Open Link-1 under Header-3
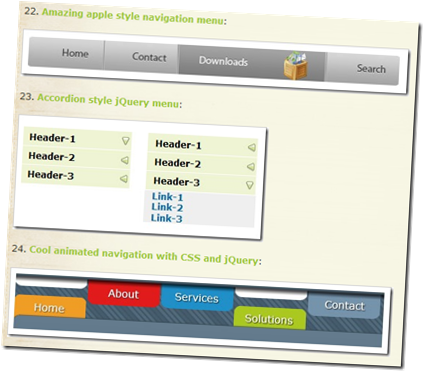The width and height of the screenshot is (424, 372). click(x=167, y=197)
